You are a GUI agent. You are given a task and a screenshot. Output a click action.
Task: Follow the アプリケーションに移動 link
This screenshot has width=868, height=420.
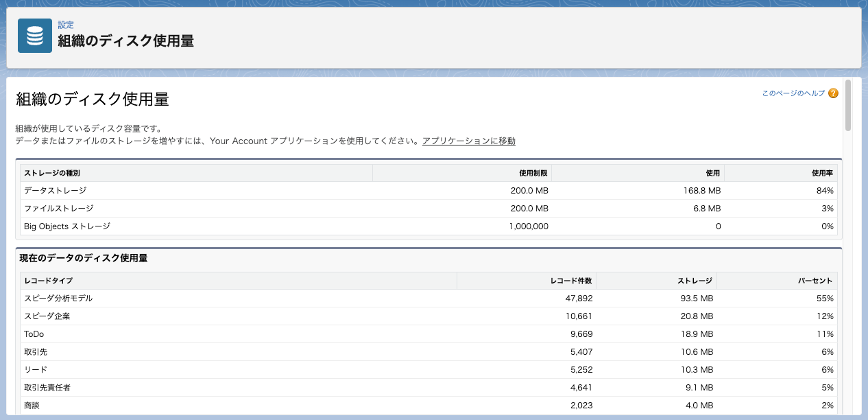coord(468,141)
